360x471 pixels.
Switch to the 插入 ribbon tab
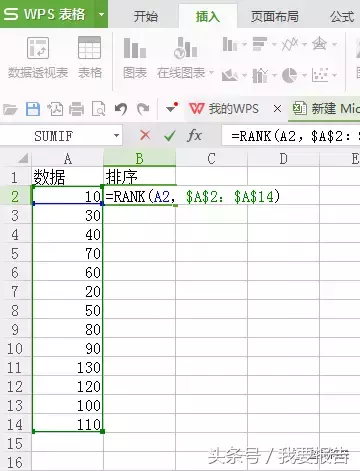point(207,16)
